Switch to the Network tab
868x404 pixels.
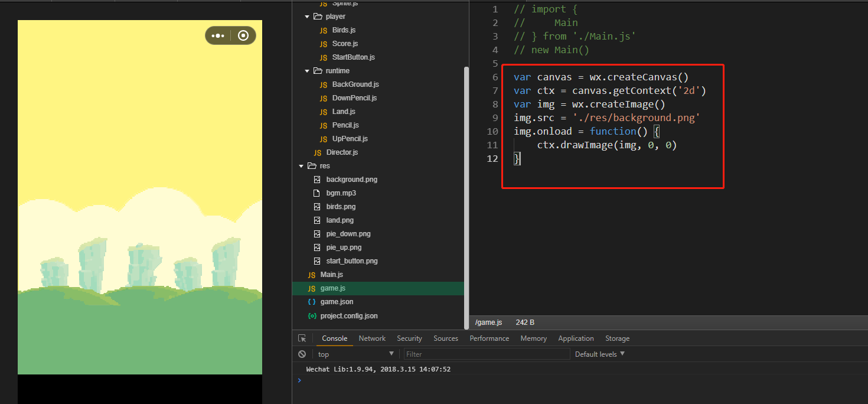click(x=372, y=338)
